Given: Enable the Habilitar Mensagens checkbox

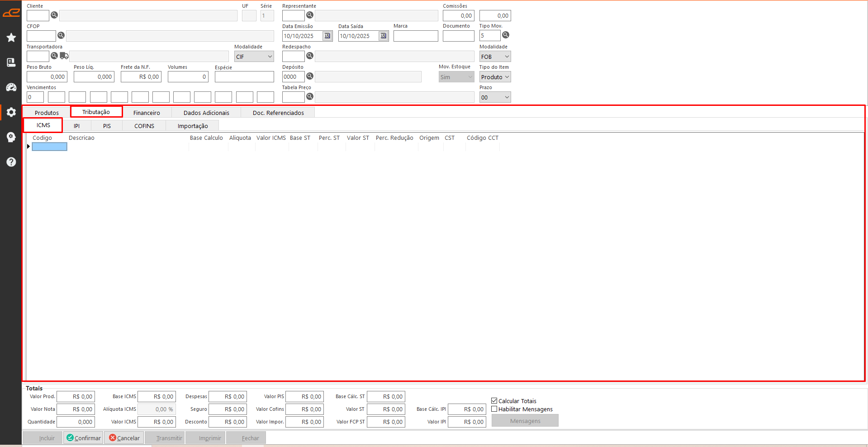Looking at the screenshot, I should coord(494,409).
